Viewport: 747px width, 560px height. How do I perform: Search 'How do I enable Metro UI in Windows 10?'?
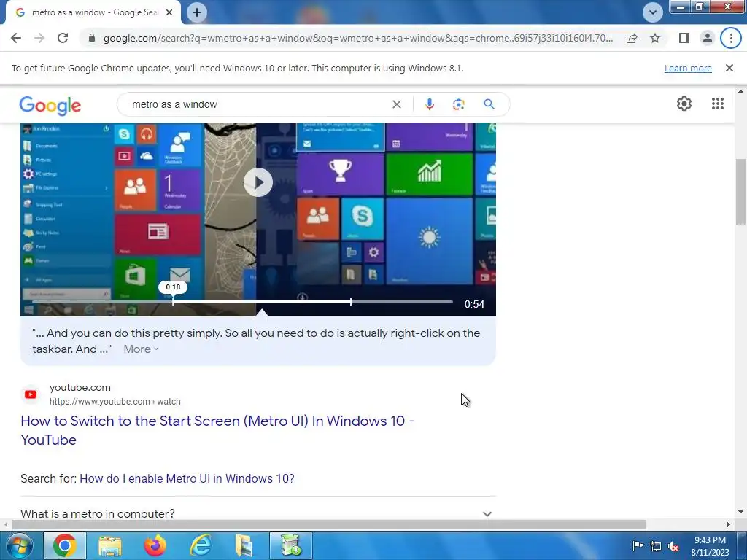point(187,478)
